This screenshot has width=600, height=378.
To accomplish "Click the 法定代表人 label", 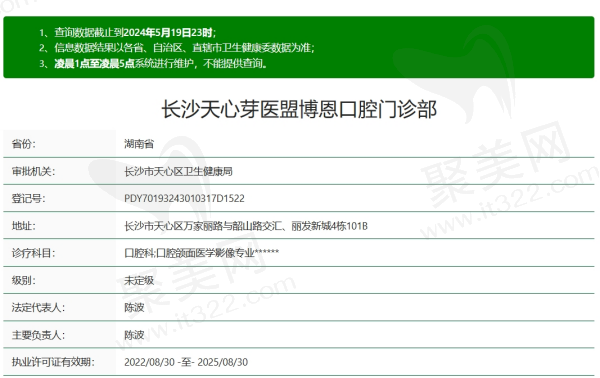I will coord(38,308).
